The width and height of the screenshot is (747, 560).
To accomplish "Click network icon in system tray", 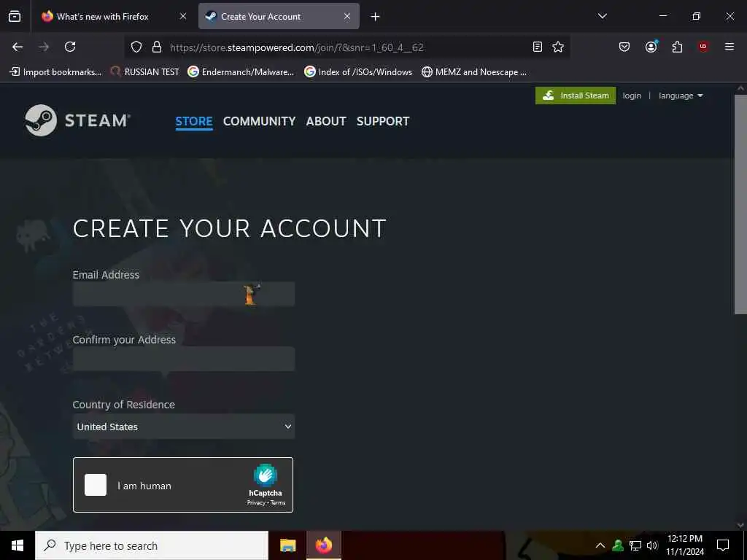I will click(635, 545).
